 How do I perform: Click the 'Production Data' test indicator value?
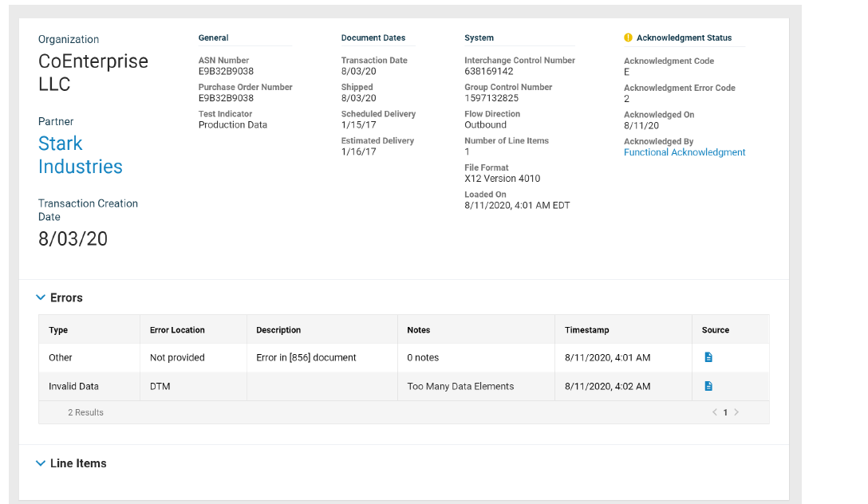click(x=232, y=125)
